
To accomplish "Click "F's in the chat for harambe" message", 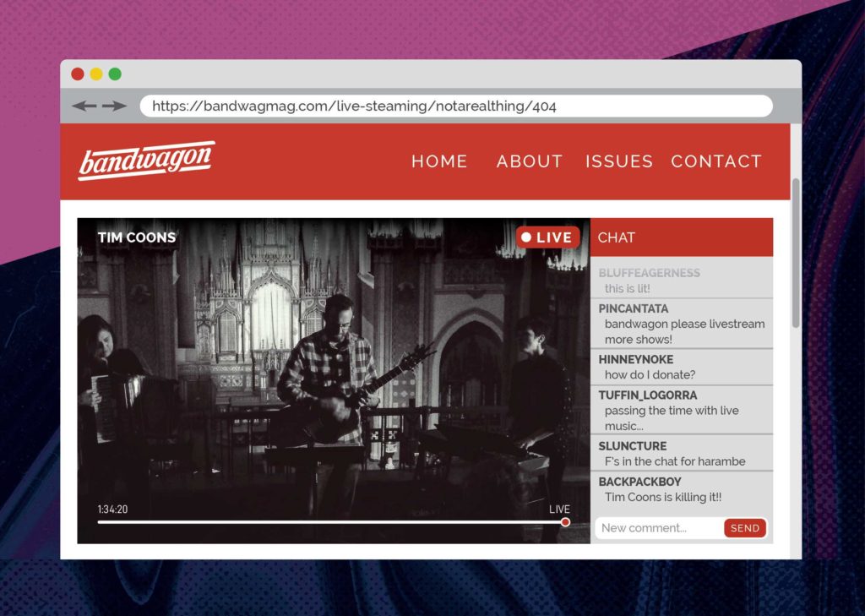I will [x=675, y=461].
